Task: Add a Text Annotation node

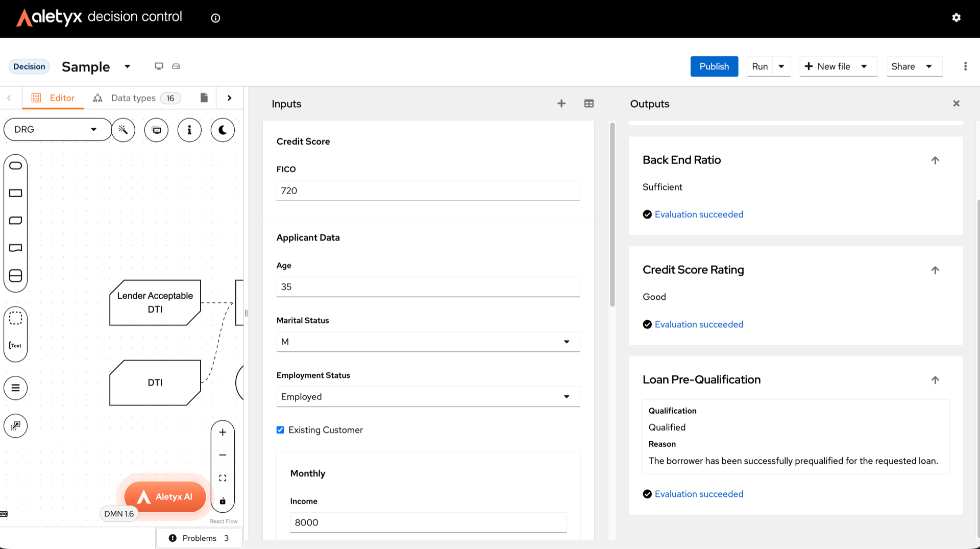Action: coord(16,345)
